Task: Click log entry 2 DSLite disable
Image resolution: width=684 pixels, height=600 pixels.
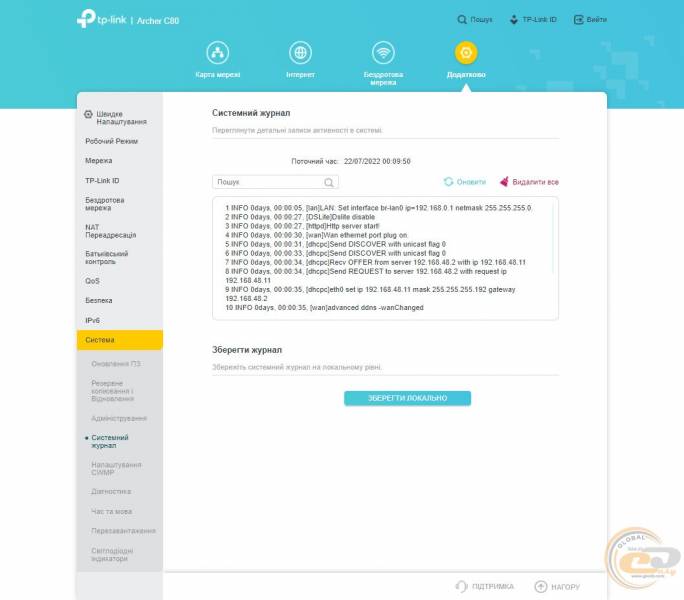Action: coord(300,217)
